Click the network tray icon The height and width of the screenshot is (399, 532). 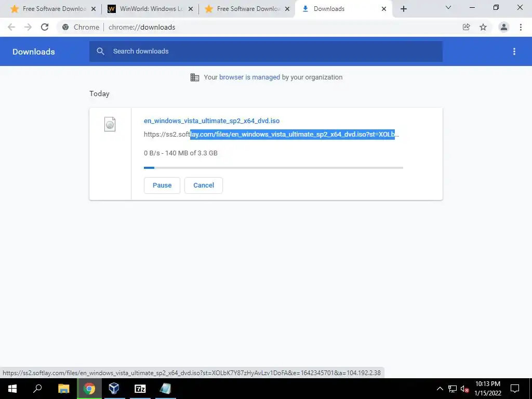453,389
